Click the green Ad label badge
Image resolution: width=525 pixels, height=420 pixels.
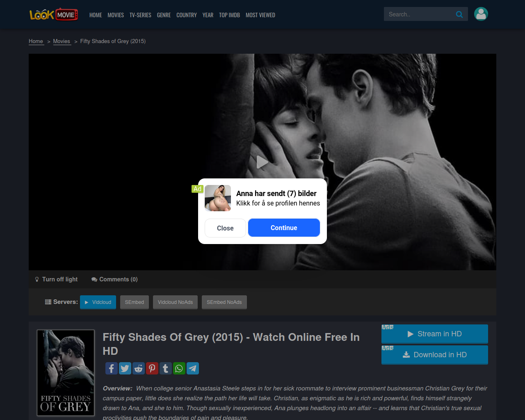pyautogui.click(x=197, y=189)
